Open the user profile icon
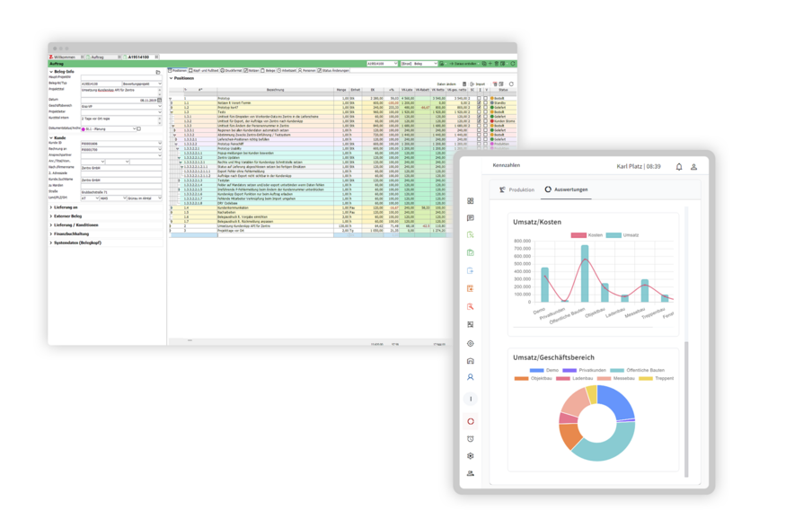The image size is (812, 528). (x=693, y=166)
